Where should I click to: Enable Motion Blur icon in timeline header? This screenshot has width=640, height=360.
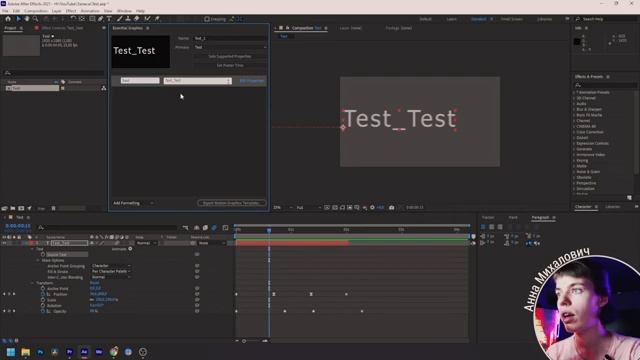point(214,228)
